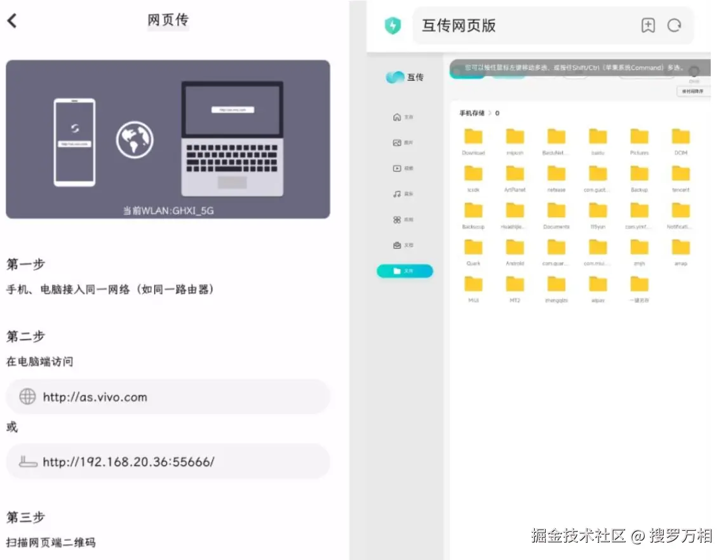The image size is (728, 560).
Task: Open the video section in sidebar
Action: (403, 168)
